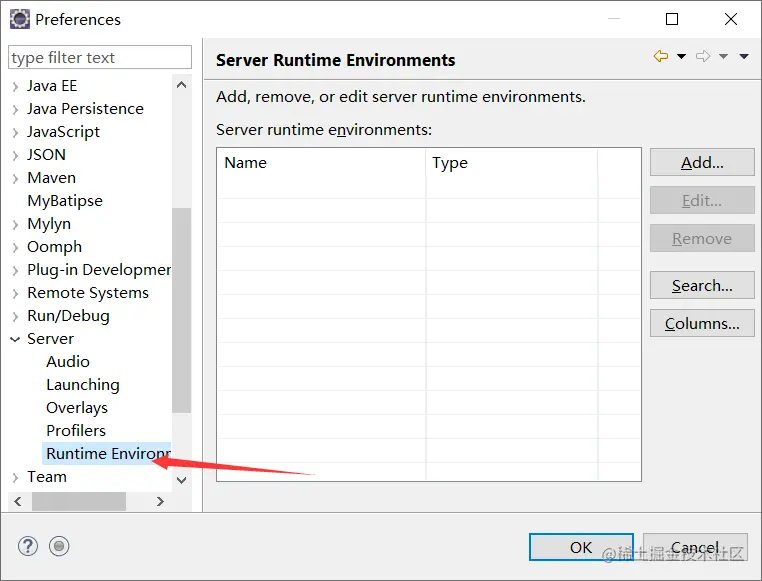
Task: Click the type filter text field
Action: 100,57
